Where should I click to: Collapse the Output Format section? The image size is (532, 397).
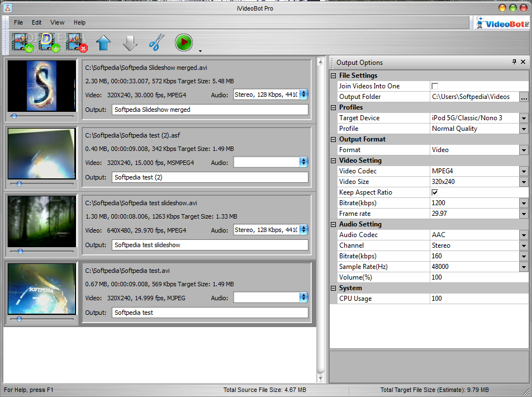click(x=334, y=139)
